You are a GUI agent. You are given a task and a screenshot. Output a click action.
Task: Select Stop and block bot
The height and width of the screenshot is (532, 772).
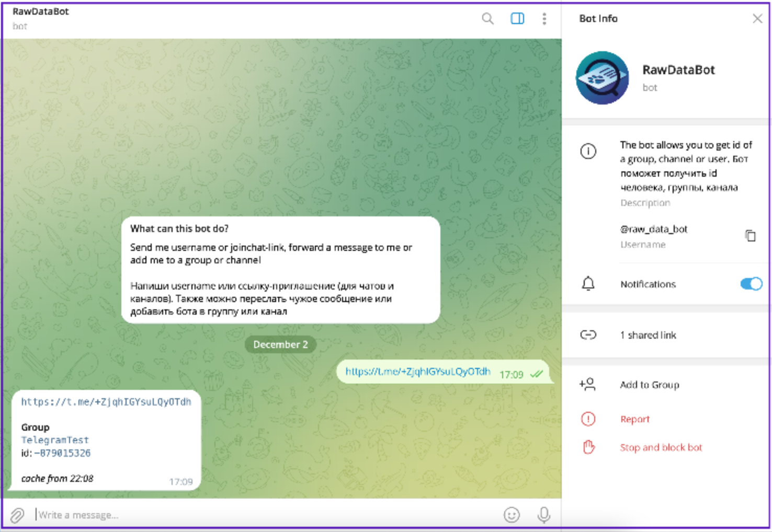pos(661,447)
